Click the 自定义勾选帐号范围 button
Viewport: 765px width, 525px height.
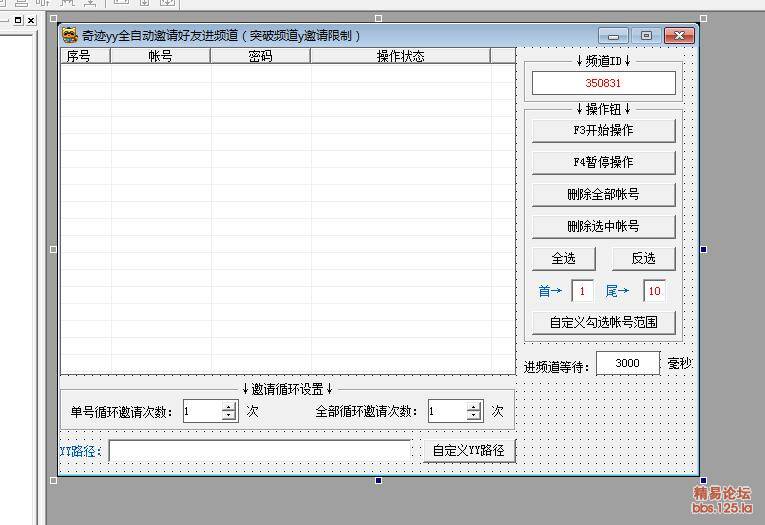tap(603, 322)
